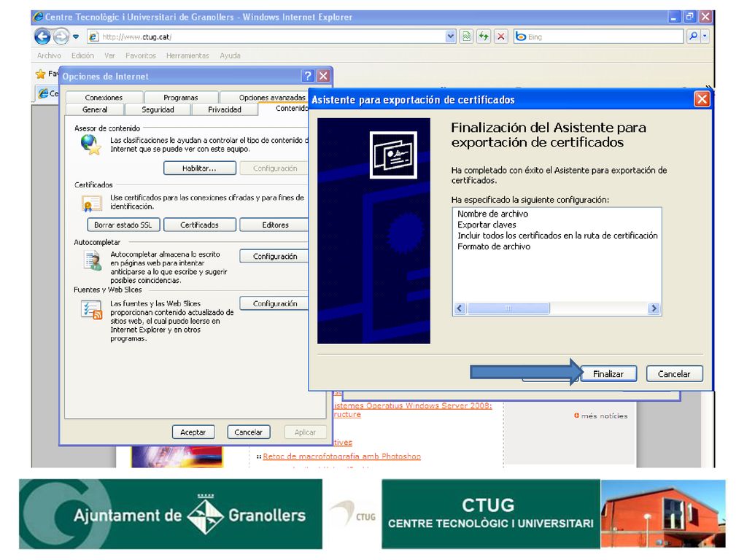Click inside the Bing search box
Screen dimensions: 747x560
598,36
